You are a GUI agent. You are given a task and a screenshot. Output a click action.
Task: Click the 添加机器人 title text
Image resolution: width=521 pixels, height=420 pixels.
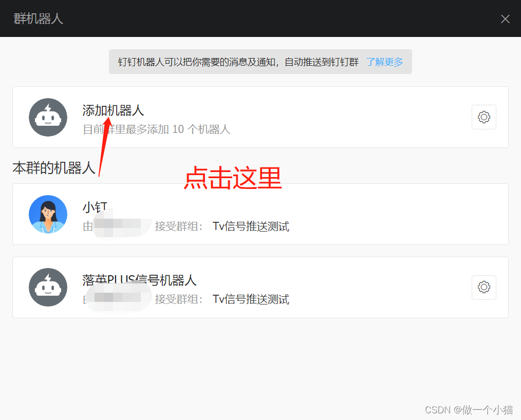tap(113, 110)
